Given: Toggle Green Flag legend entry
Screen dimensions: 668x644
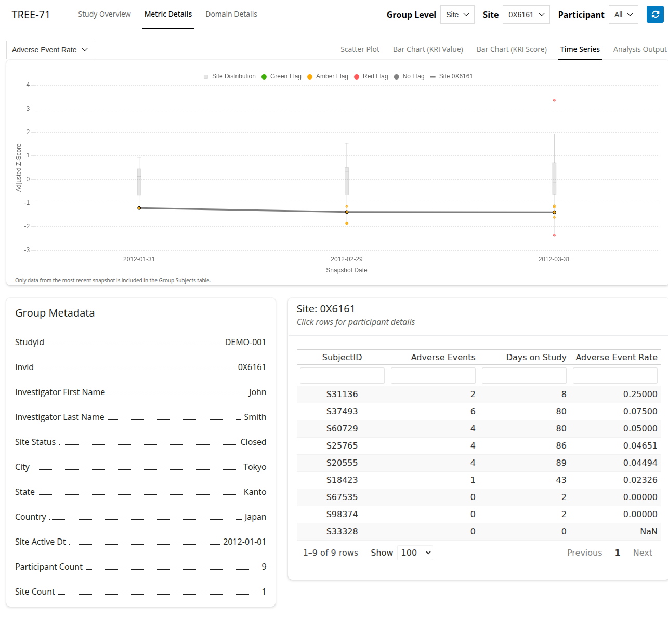Looking at the screenshot, I should click(x=281, y=76).
